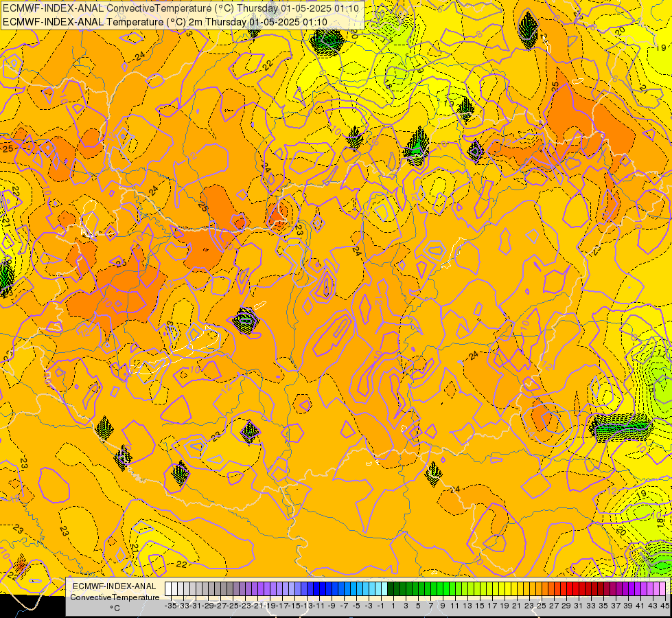Image resolution: width=672 pixels, height=618 pixels.
Task: Click the '39' value on the legend scale
Action: tap(628, 606)
